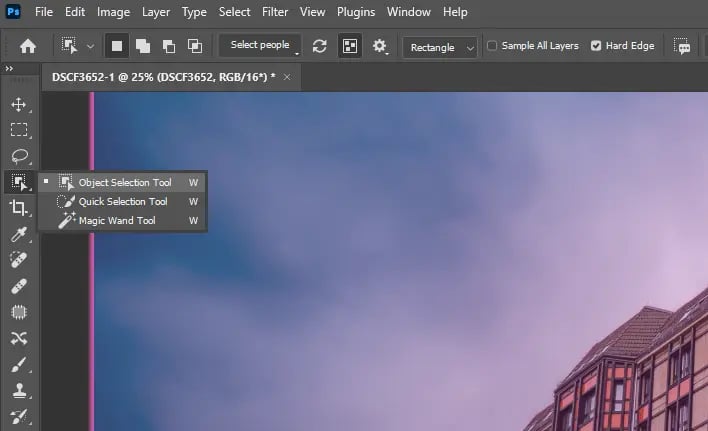This screenshot has height=431, width=708.
Task: Open the Window menu
Action: [409, 12]
